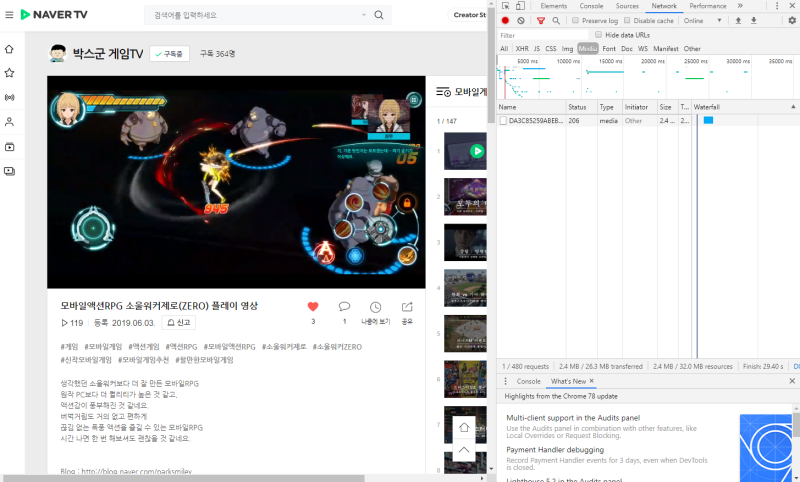Open the drawer Console tab
The image size is (800, 482).
click(528, 381)
